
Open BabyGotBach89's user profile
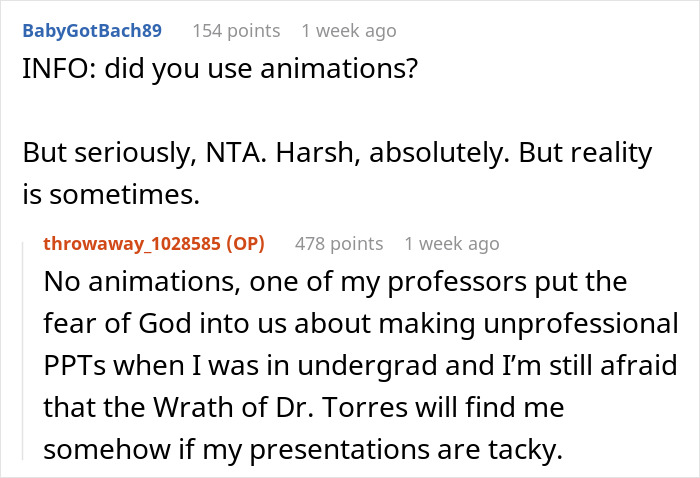pyautogui.click(x=91, y=31)
